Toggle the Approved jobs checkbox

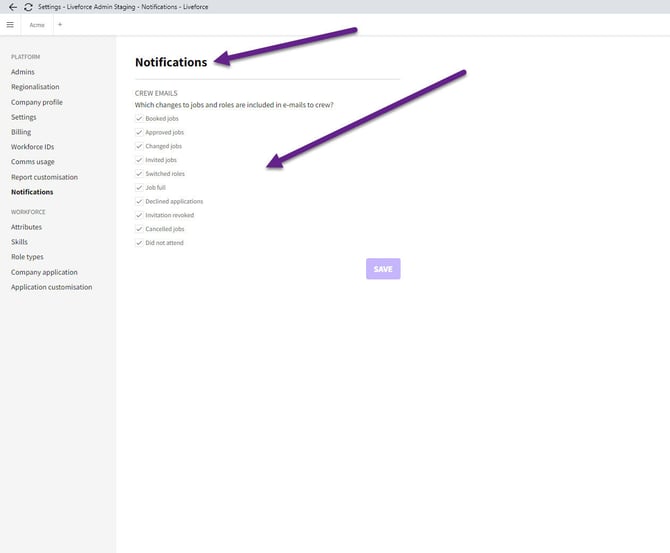(139, 132)
